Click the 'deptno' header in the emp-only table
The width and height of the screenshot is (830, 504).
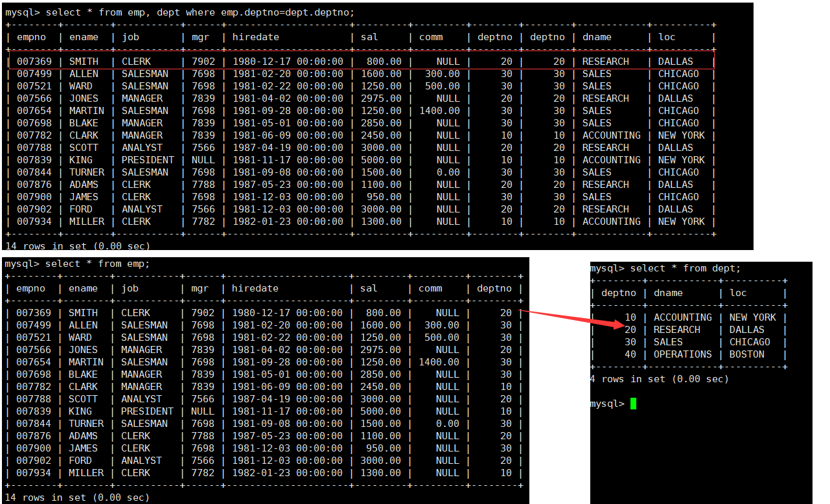pyautogui.click(x=494, y=288)
